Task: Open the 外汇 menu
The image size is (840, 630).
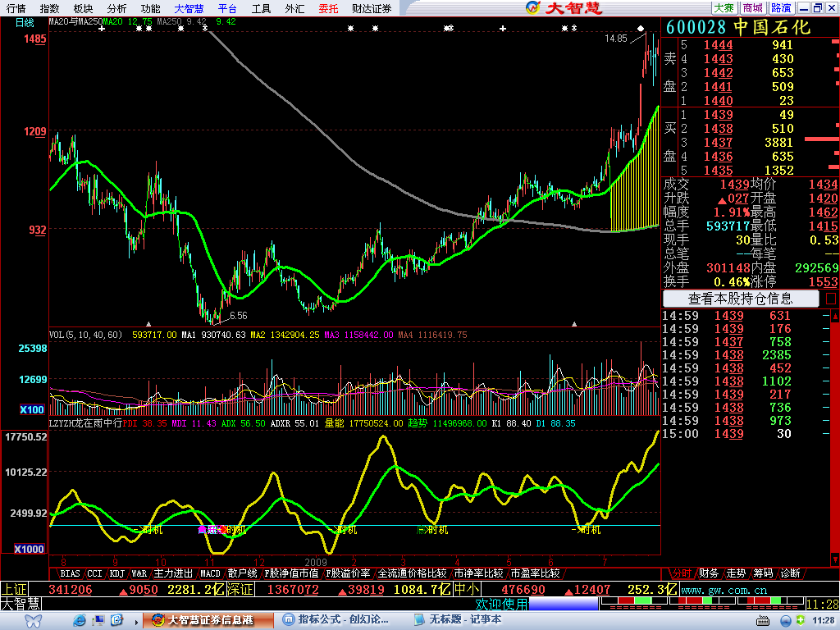Action: (294, 8)
